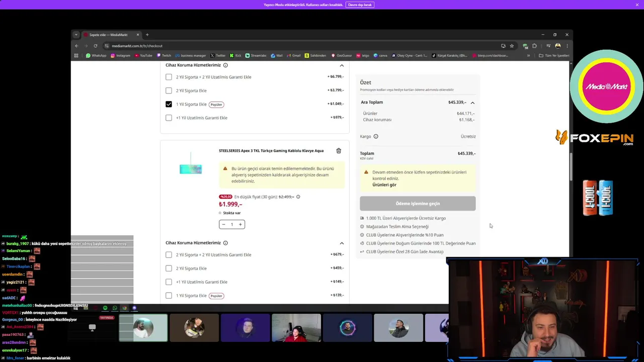Viewport: 644px width, 362px height.
Task: Check keyboard's '+1 Yıl Uzatılmış Garanti Ekle' +149
Action: pyautogui.click(x=169, y=282)
